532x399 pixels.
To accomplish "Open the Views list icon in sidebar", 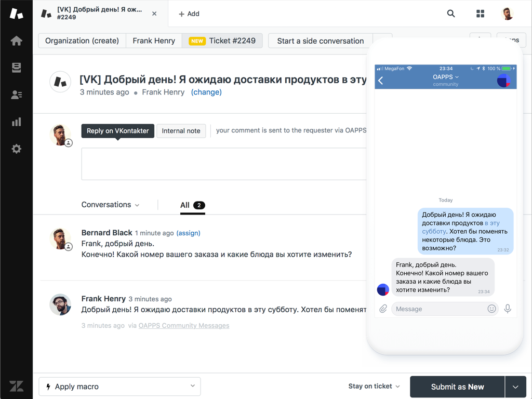I will 16,68.
